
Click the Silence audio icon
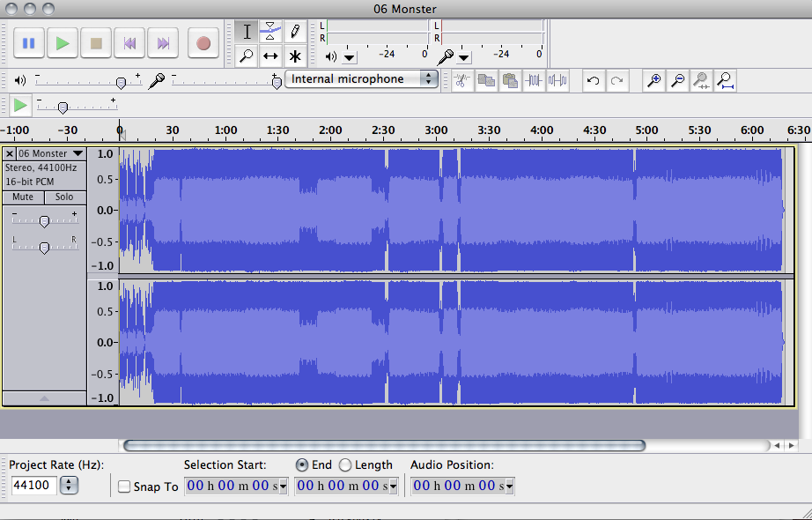[557, 80]
